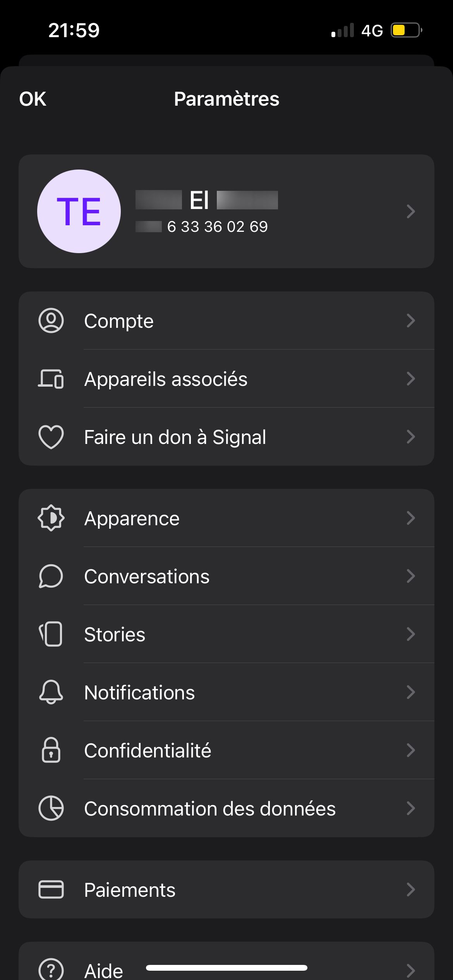This screenshot has height=980, width=453.
Task: Open Compte using its chevron arrow
Action: tap(410, 320)
